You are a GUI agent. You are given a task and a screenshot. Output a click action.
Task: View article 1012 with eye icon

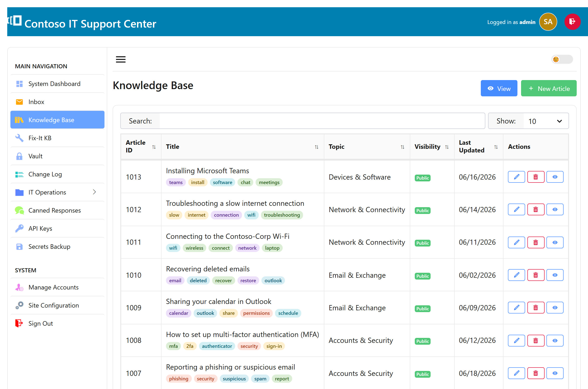tap(555, 210)
